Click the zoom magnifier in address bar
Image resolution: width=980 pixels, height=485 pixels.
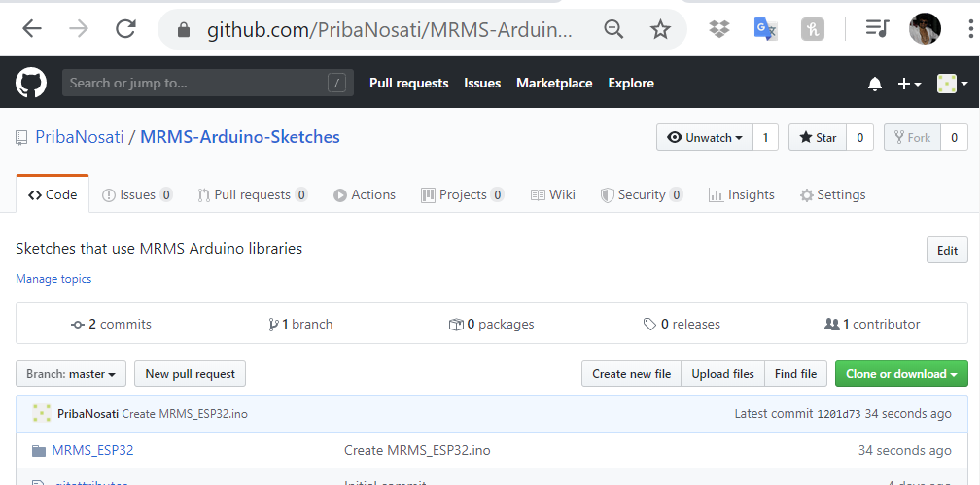point(613,29)
